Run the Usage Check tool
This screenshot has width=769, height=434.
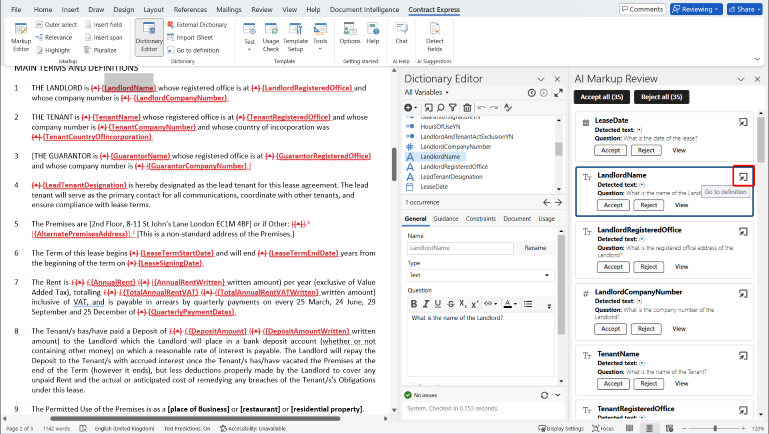271,37
